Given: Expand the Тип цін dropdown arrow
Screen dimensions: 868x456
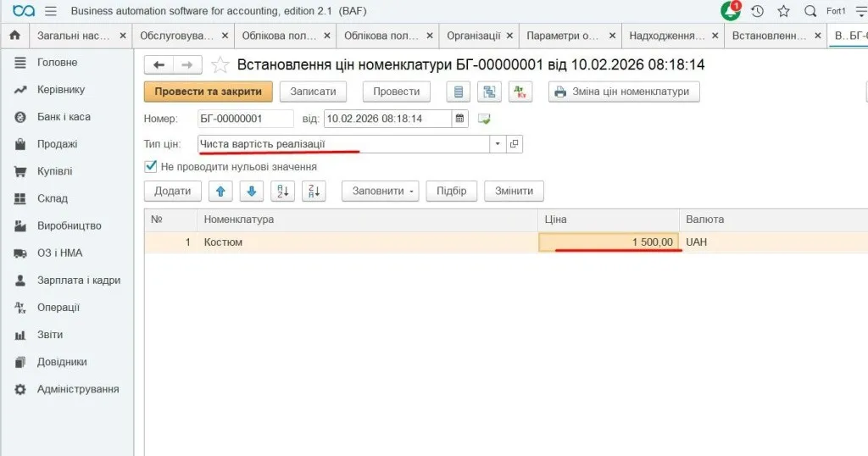Looking at the screenshot, I should pyautogui.click(x=497, y=144).
